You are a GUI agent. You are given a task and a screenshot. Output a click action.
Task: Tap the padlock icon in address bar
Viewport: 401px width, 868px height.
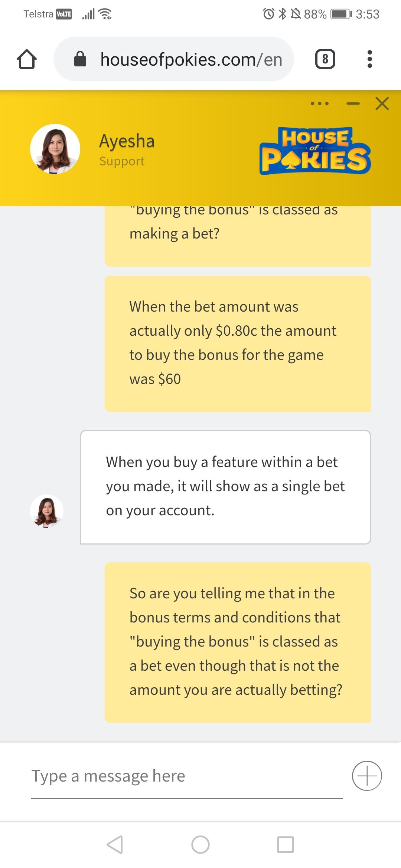coord(80,59)
